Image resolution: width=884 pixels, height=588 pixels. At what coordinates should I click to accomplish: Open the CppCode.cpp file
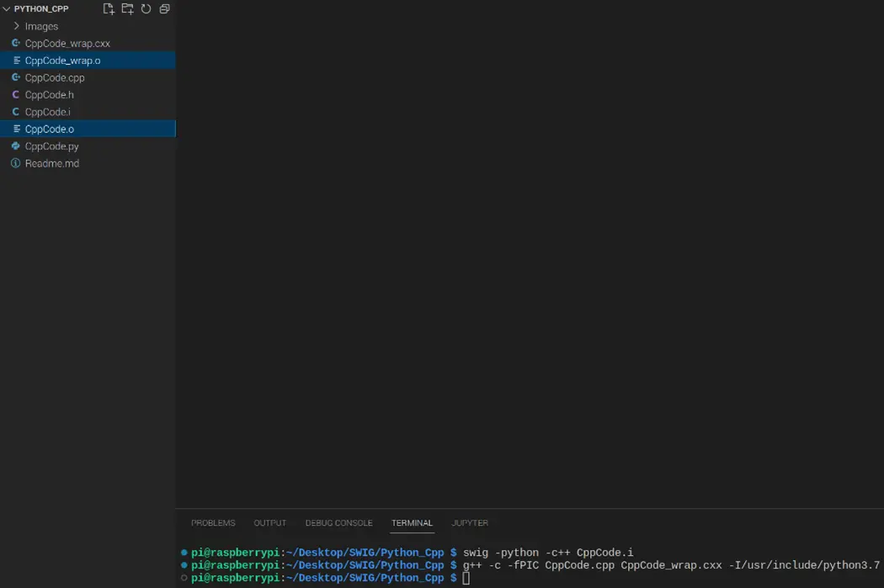(88, 77)
